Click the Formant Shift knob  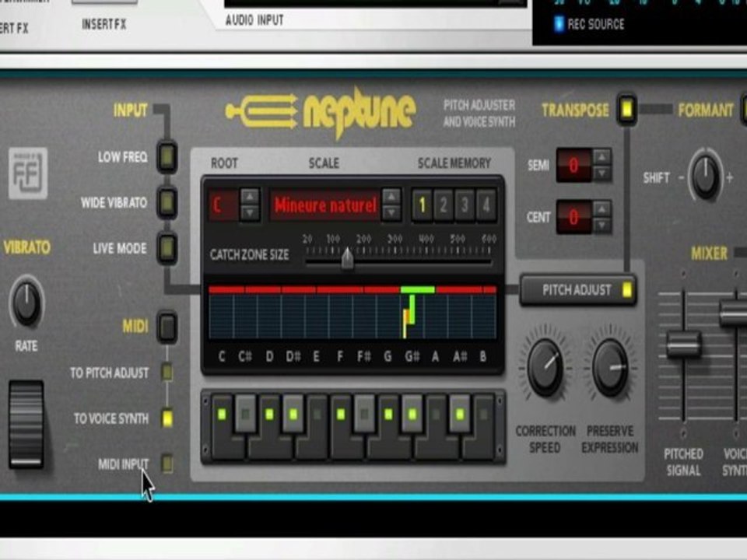pyautogui.click(x=706, y=177)
